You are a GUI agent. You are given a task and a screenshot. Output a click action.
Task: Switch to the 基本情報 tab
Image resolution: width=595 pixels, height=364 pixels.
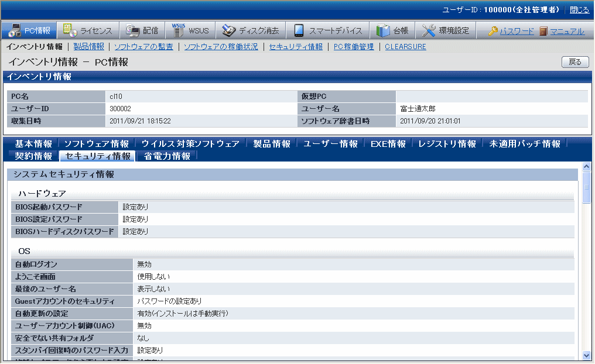(x=33, y=144)
